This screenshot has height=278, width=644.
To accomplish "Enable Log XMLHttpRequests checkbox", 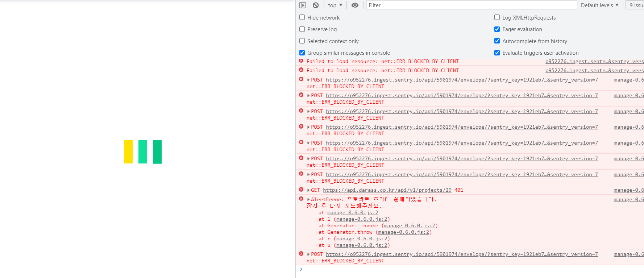I will 497,17.
